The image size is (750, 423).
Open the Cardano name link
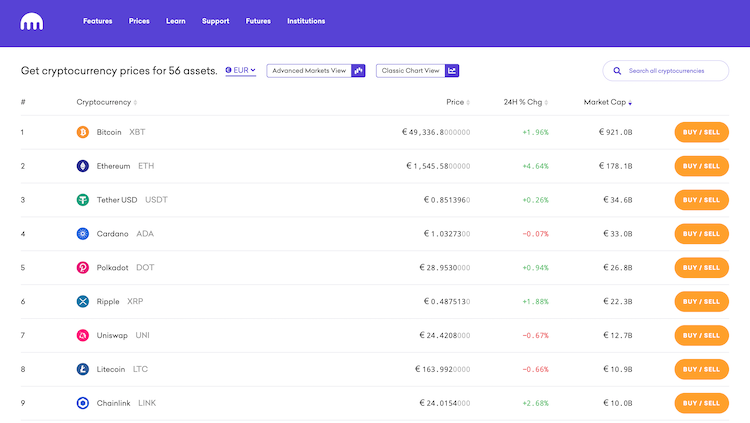coord(112,234)
